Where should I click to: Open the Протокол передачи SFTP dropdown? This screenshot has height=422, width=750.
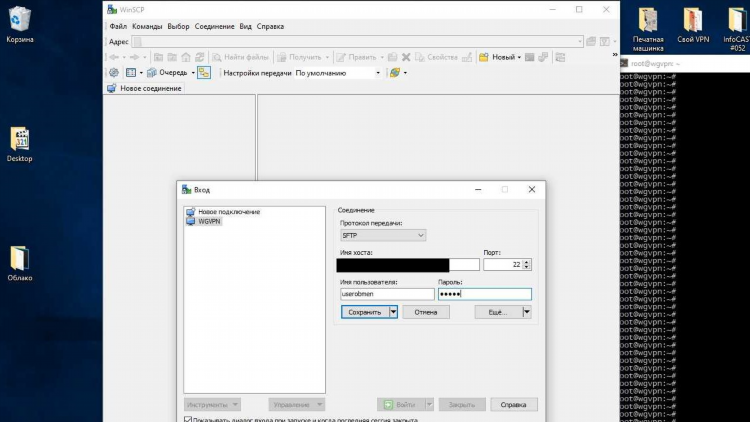coord(383,235)
